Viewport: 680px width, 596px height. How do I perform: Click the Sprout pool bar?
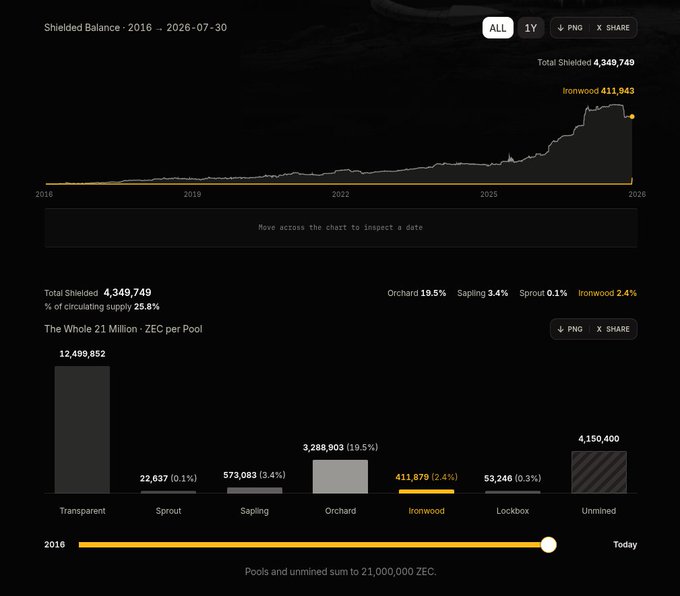pos(168,492)
